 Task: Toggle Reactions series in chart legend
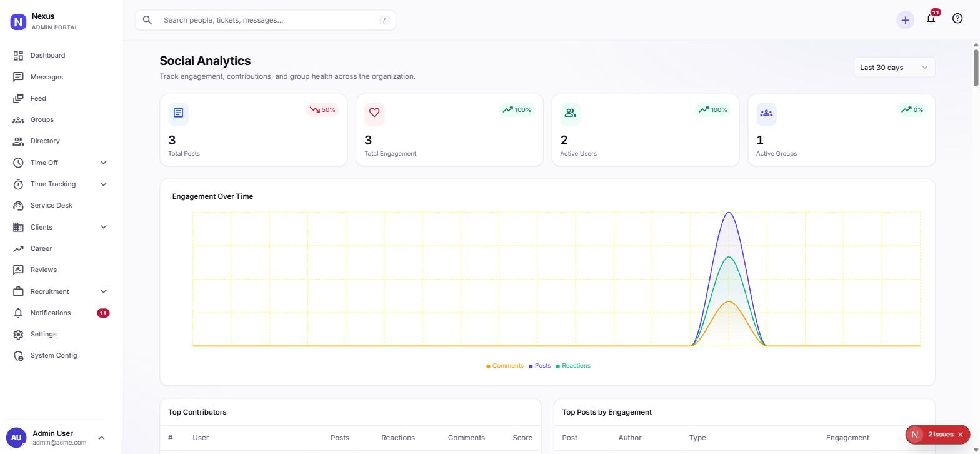coord(573,366)
